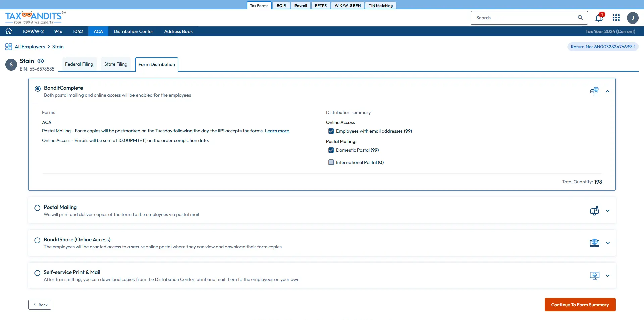Screen dimensions: 644x320
Task: Select the BanditComplete radio option
Action: tap(38, 89)
